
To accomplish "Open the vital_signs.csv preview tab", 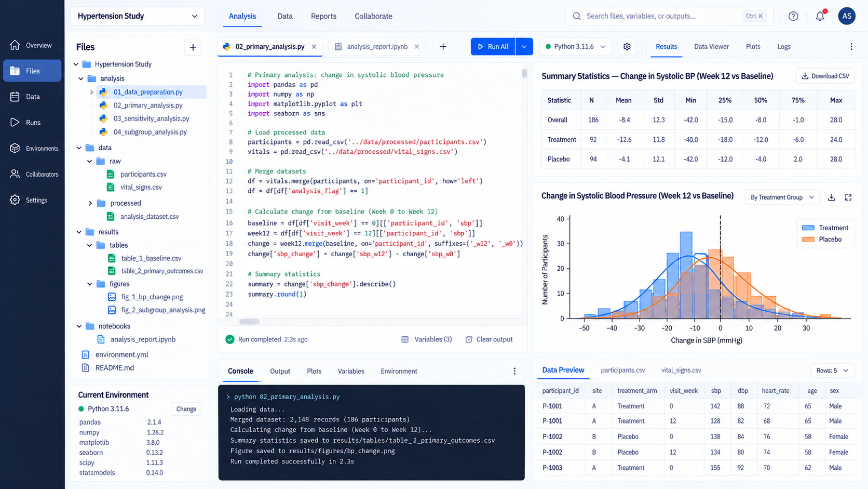I will [681, 370].
